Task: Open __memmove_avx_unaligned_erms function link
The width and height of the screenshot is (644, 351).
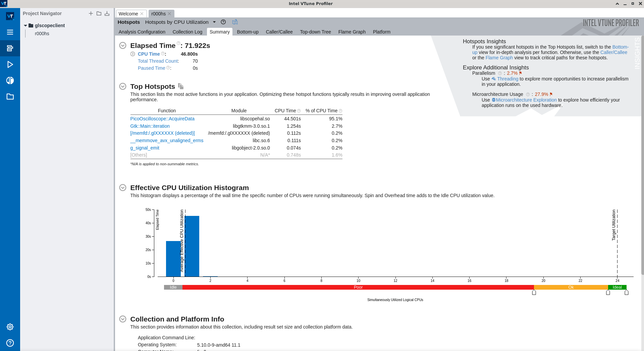Action: [167, 140]
